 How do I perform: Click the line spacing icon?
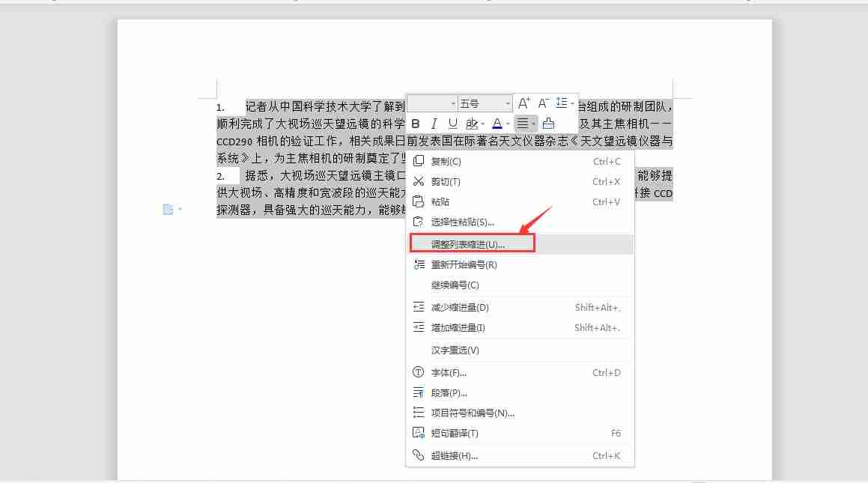(x=562, y=103)
